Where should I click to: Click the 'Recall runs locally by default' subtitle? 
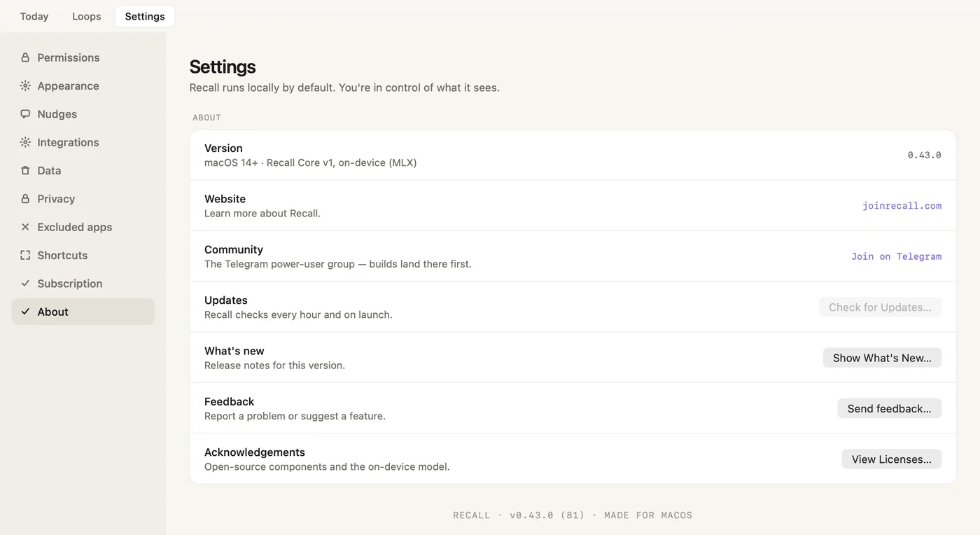tap(344, 88)
